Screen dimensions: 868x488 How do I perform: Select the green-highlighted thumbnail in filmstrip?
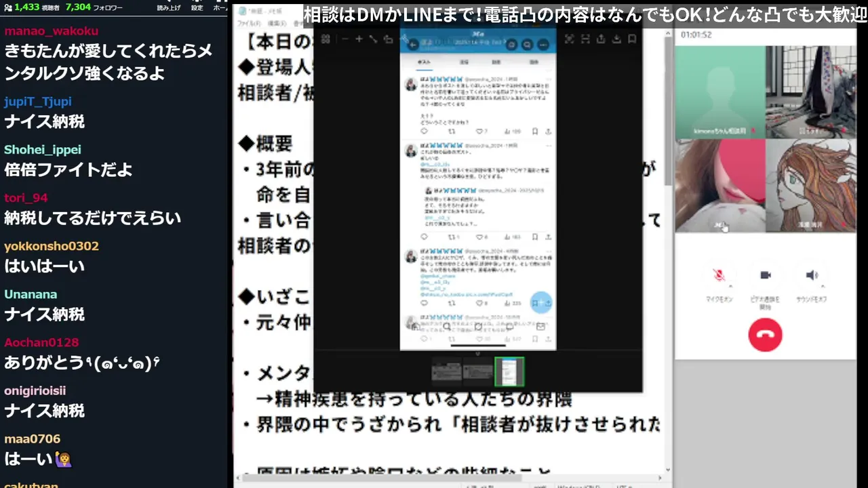pos(509,371)
